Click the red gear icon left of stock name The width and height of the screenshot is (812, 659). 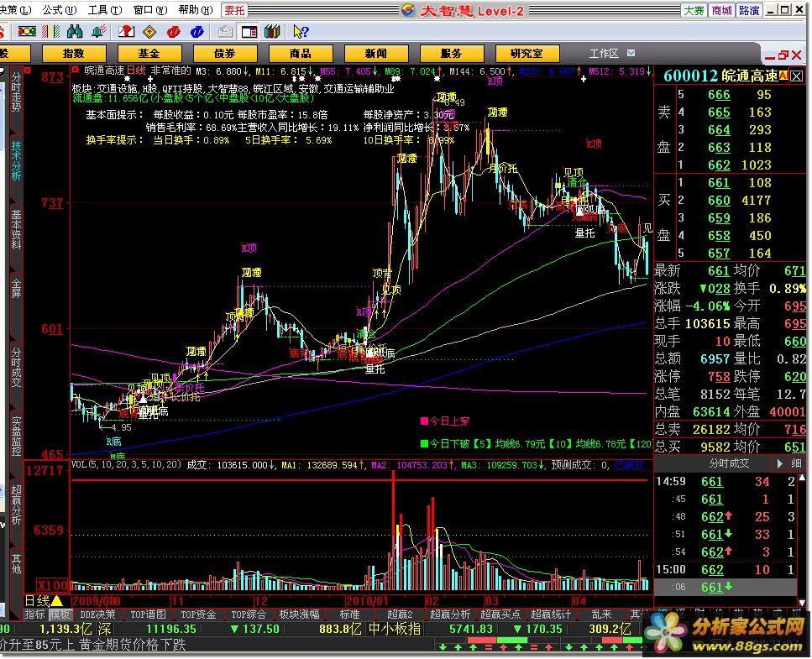pyautogui.click(x=75, y=70)
